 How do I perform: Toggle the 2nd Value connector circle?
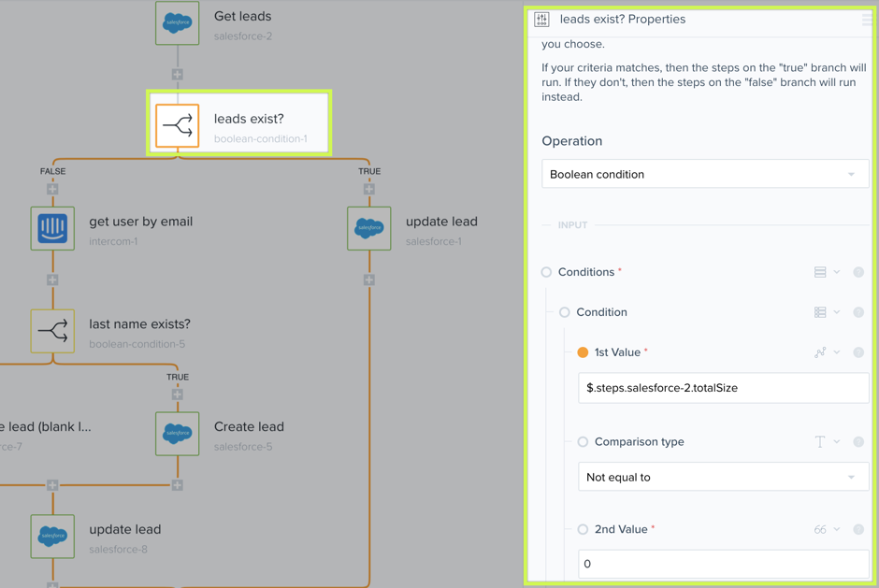coord(583,529)
